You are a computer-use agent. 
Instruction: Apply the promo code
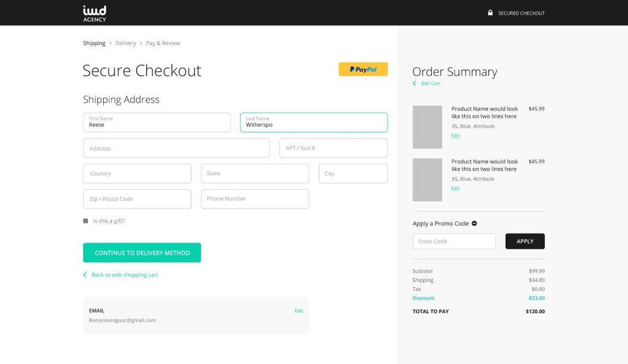point(525,241)
